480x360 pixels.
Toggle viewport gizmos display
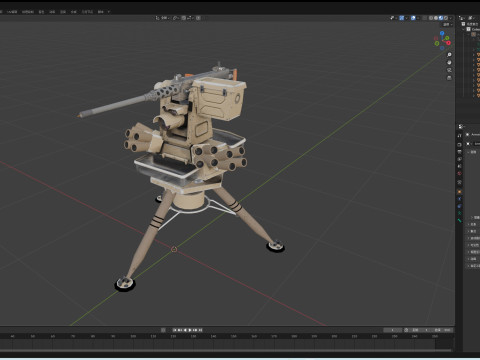[x=402, y=18]
